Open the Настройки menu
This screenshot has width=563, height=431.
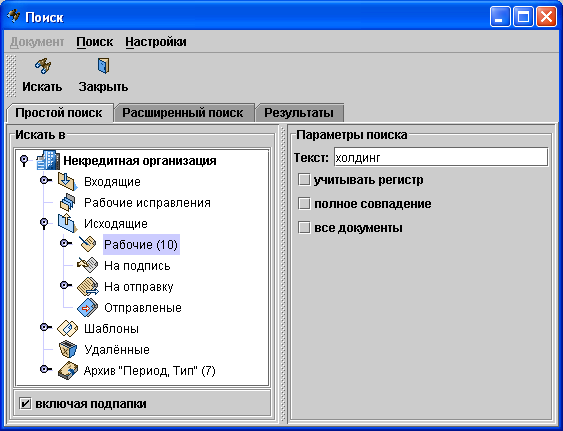(156, 42)
